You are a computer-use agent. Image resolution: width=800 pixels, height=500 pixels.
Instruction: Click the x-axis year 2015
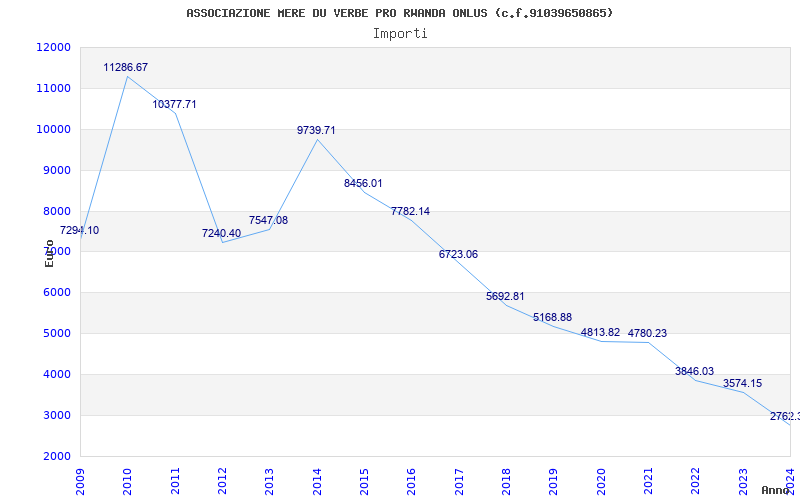pyautogui.click(x=364, y=482)
